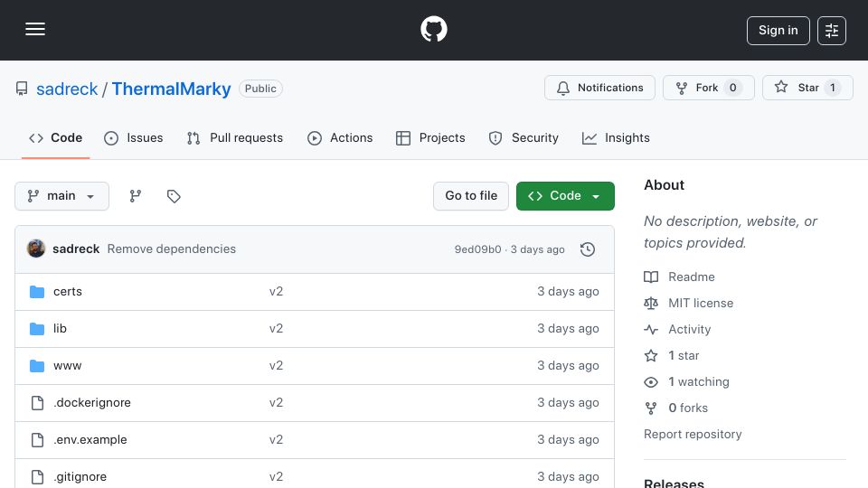This screenshot has height=488, width=868.
Task: Open commit hash 9ed09b0
Action: tap(477, 249)
